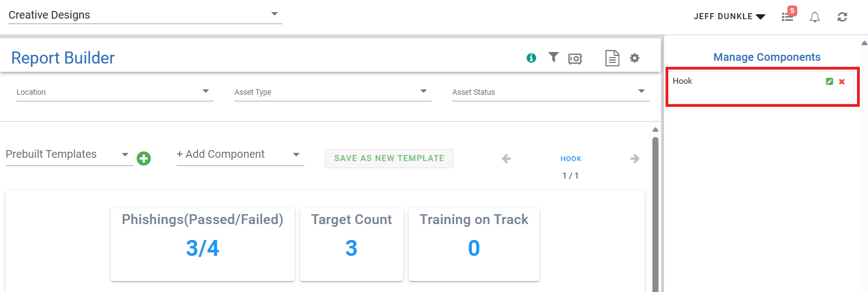Open the + Add Component dropdown
Screen dimensions: 868x292
240,154
